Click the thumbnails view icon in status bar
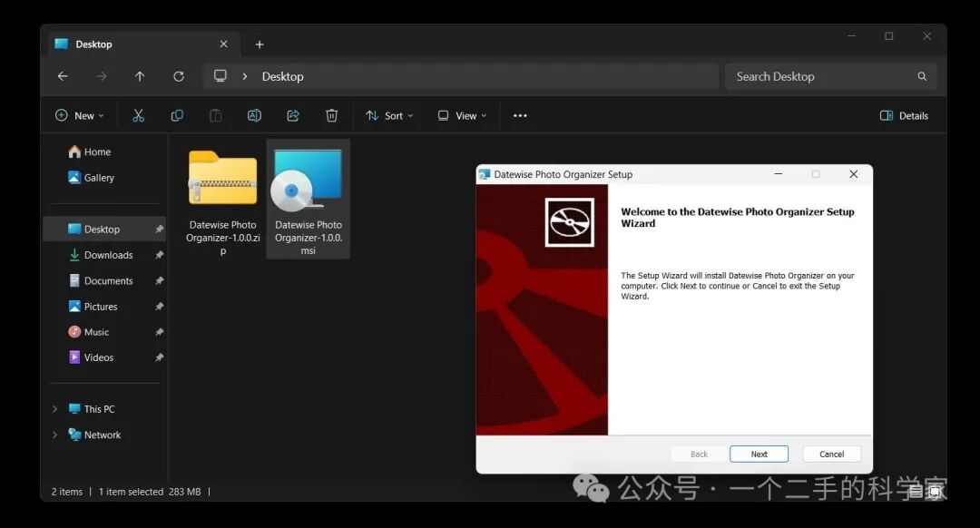Viewport: 980px width, 528px height. [935, 492]
